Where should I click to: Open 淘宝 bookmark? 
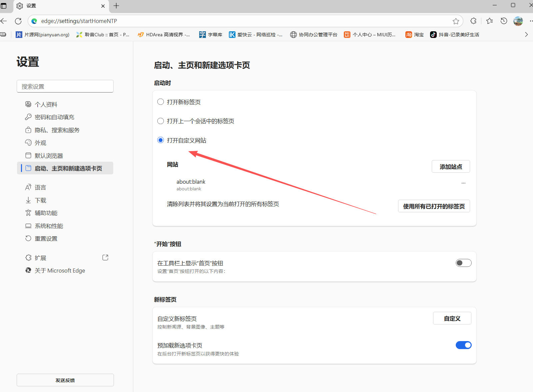[414, 35]
